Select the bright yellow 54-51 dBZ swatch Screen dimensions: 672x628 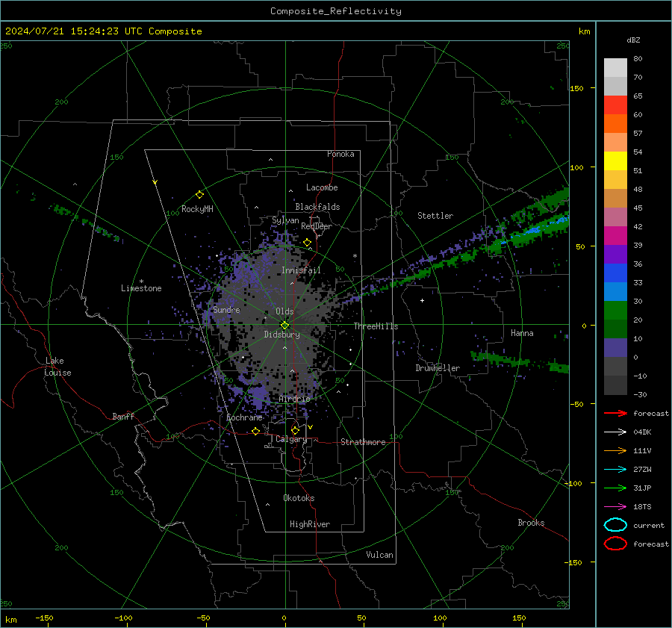(x=615, y=161)
